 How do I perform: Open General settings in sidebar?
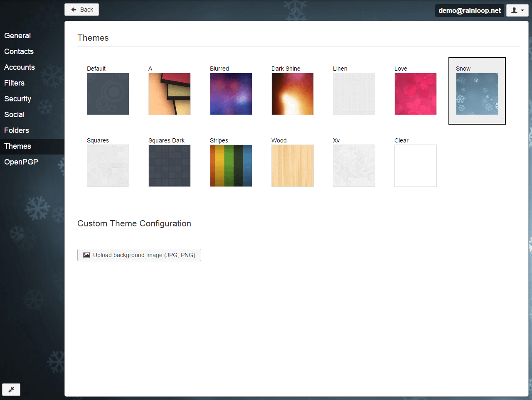pyautogui.click(x=17, y=36)
